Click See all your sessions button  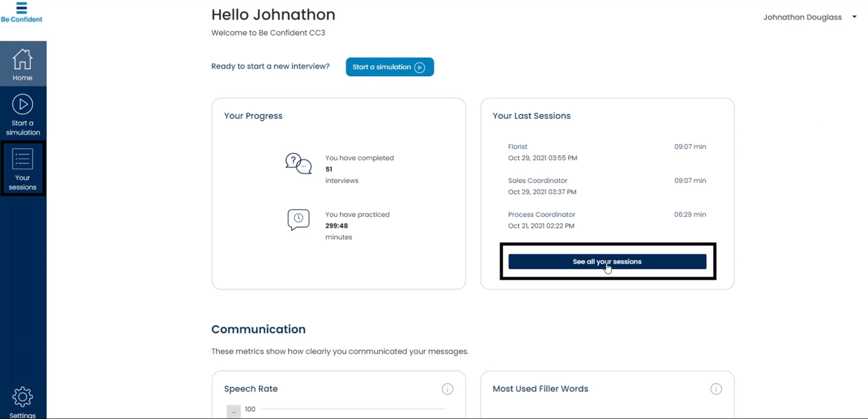coord(607,262)
